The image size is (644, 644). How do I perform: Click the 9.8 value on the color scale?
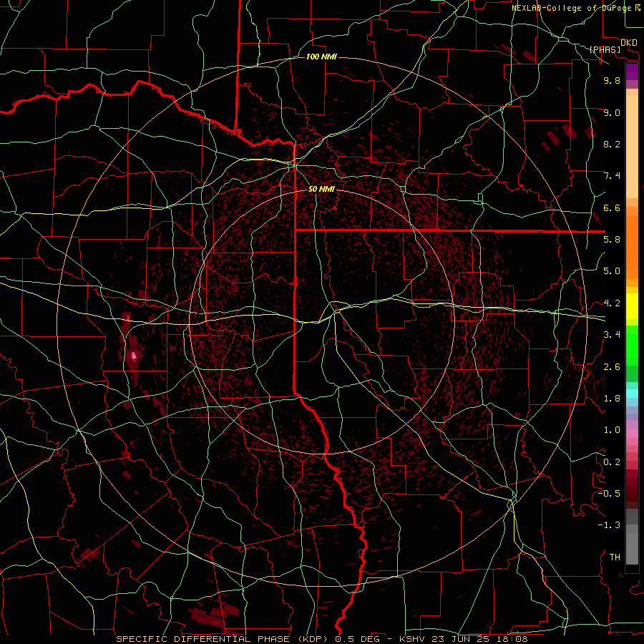tap(612, 80)
